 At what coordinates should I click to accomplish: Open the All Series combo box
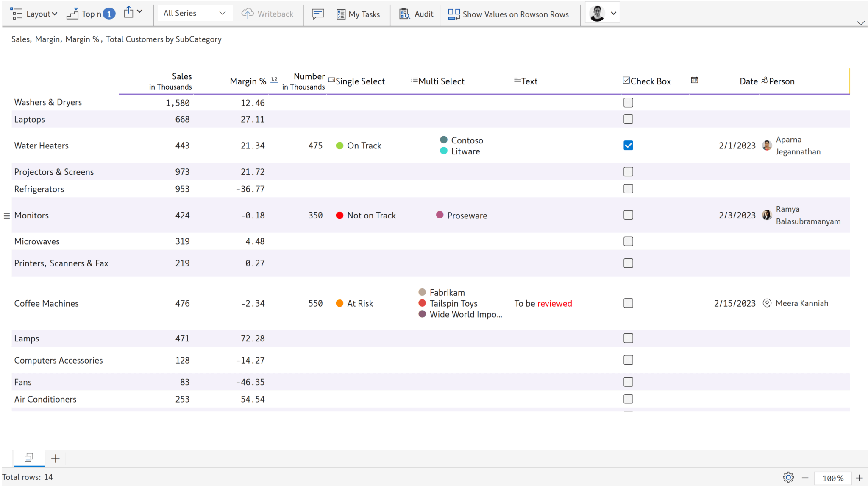pos(194,13)
